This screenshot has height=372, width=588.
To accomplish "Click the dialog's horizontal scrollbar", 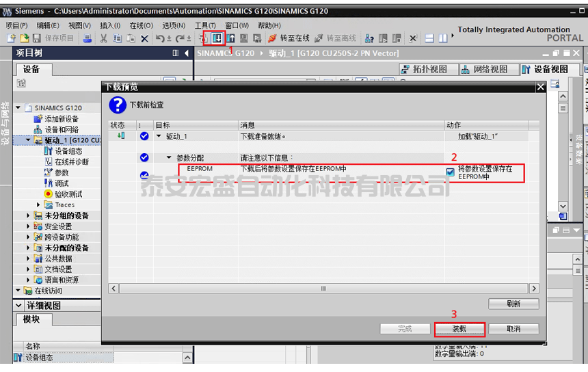I will point(323,289).
